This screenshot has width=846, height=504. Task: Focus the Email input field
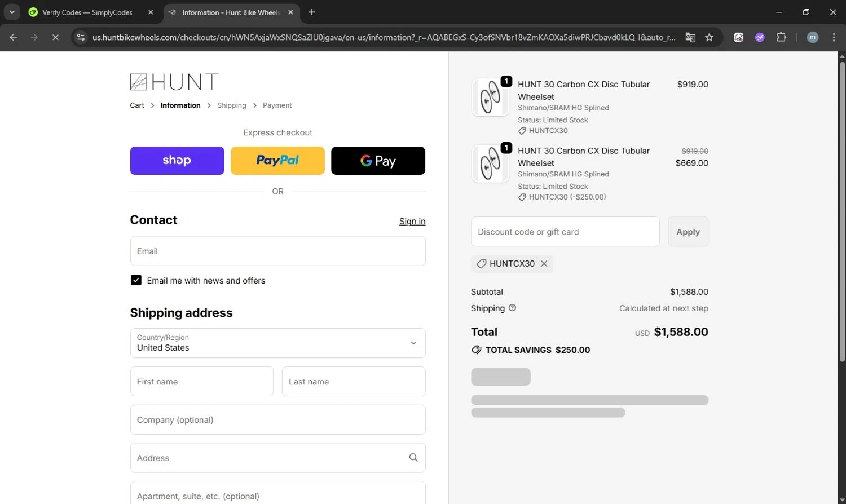[277, 251]
